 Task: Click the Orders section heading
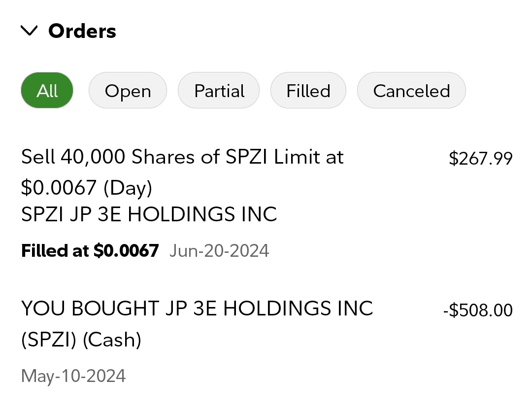coord(82,31)
